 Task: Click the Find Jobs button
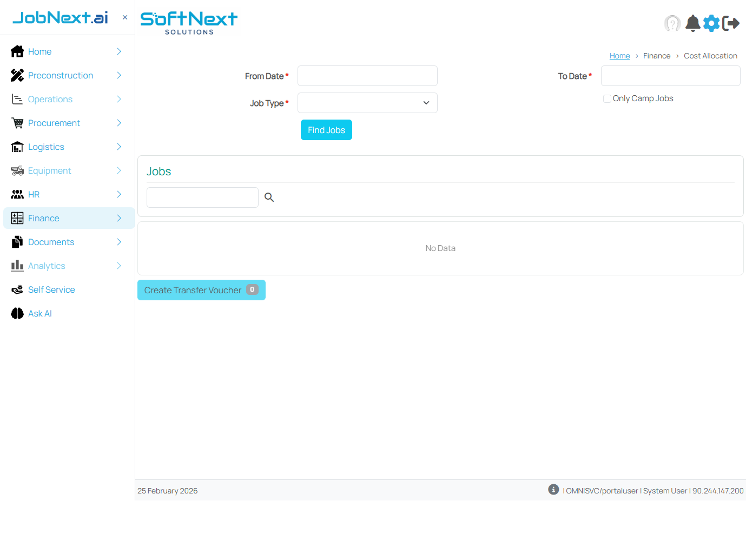coord(326,130)
